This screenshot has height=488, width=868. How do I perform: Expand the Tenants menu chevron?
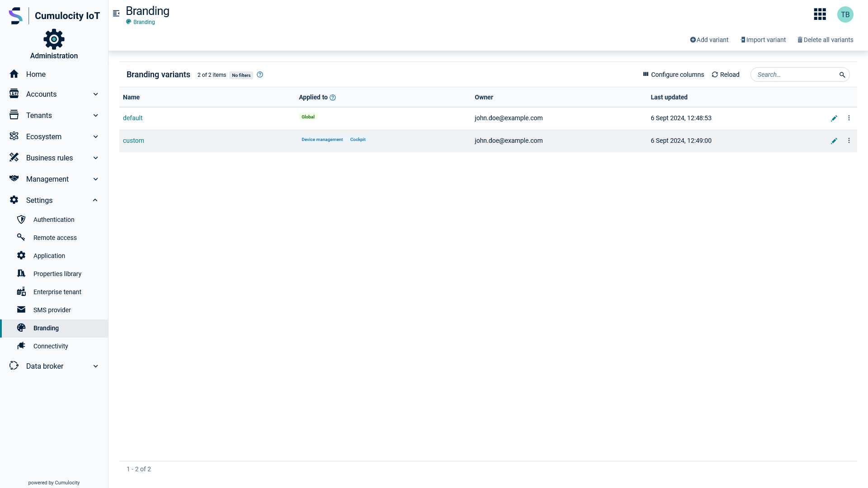(x=95, y=115)
